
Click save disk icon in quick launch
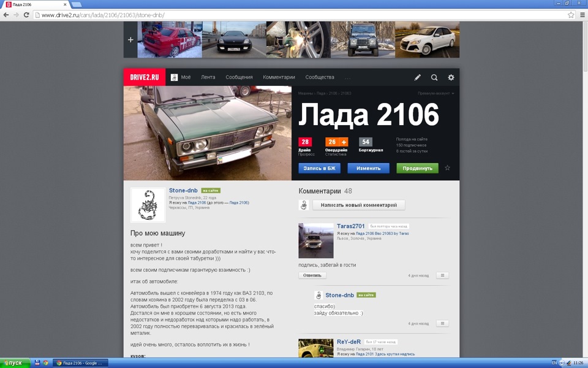coord(37,362)
